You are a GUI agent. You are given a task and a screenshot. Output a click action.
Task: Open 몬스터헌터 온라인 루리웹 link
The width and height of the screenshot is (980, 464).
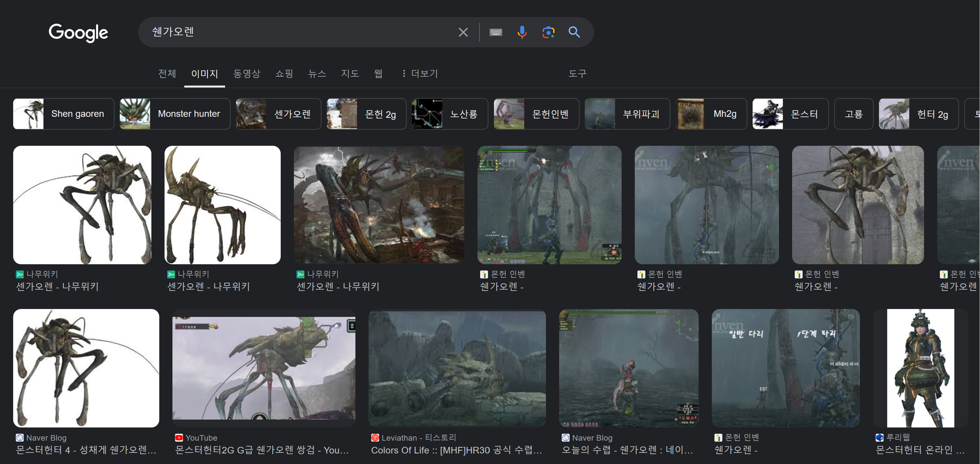pyautogui.click(x=921, y=450)
